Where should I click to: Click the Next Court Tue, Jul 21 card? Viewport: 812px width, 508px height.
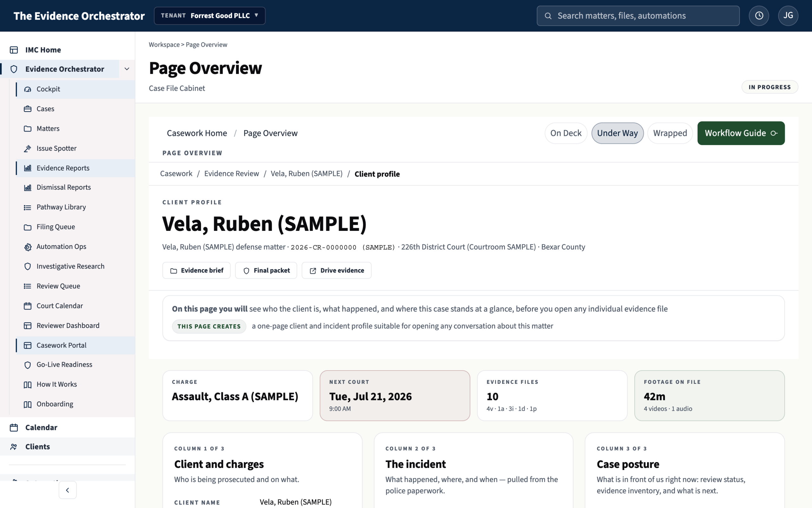click(395, 396)
